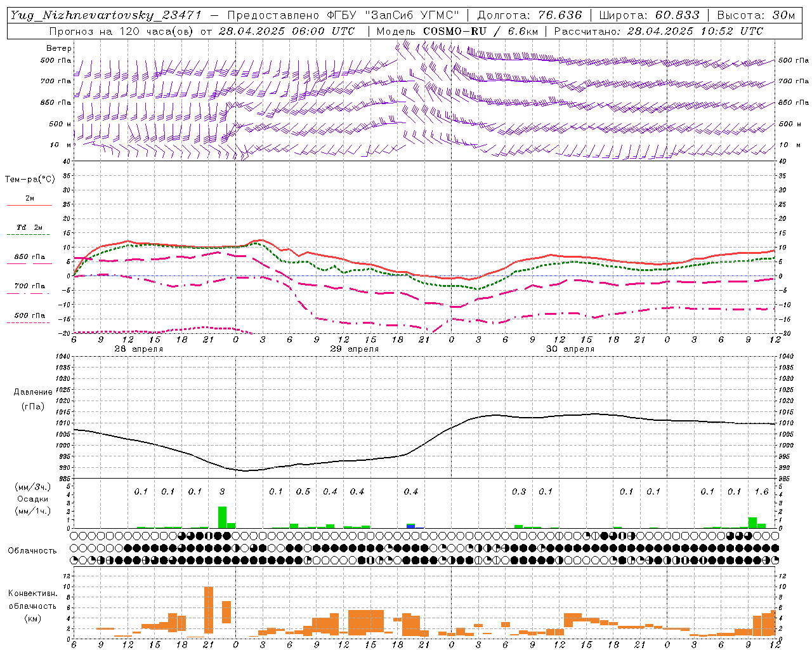Viewport: 812px width, 650px height.
Task: Click the computed time Рассчитано 10:52 UTC
Action: pyautogui.click(x=658, y=31)
